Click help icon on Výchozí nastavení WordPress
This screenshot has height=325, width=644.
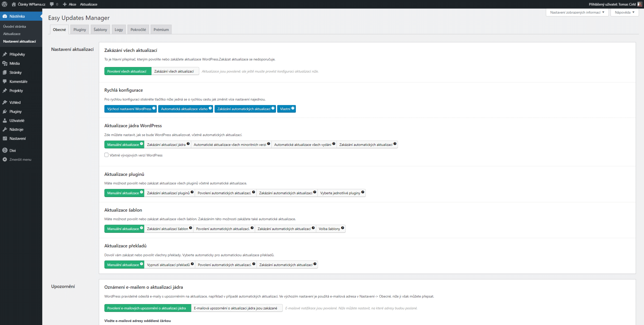[x=154, y=108]
